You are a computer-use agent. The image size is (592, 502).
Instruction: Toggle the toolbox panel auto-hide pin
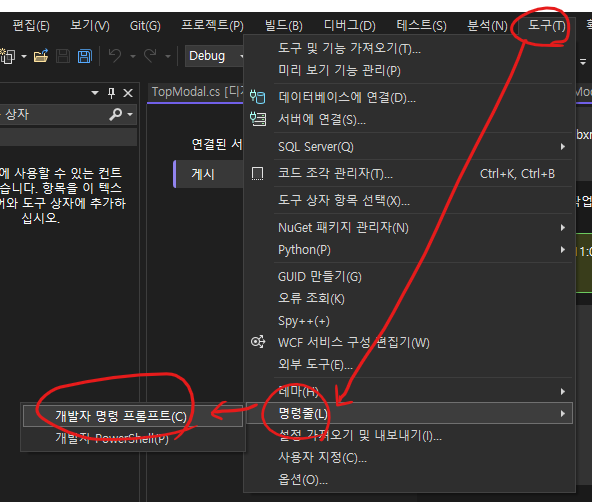click(x=111, y=93)
